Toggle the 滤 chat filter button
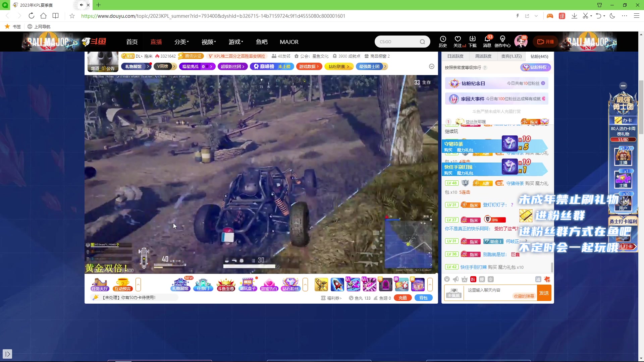 [x=538, y=279]
